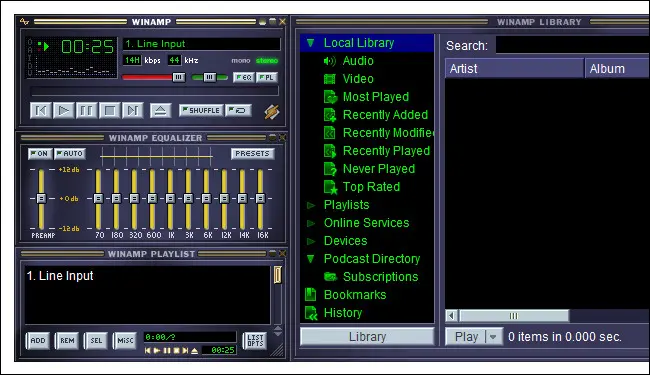Open the playlist LIST OPTS menu

click(x=255, y=341)
